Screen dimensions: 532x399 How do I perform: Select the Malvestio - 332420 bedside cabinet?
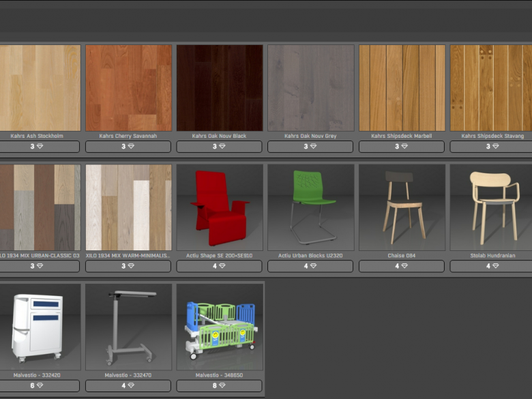[40, 327]
